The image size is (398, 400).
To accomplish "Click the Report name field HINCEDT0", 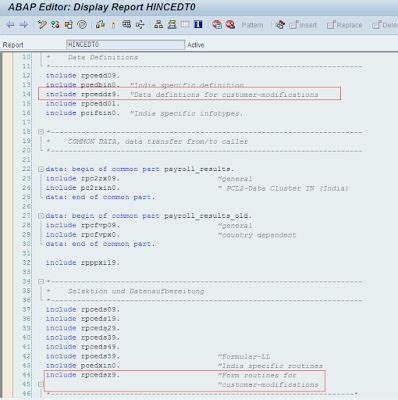I will point(125,45).
